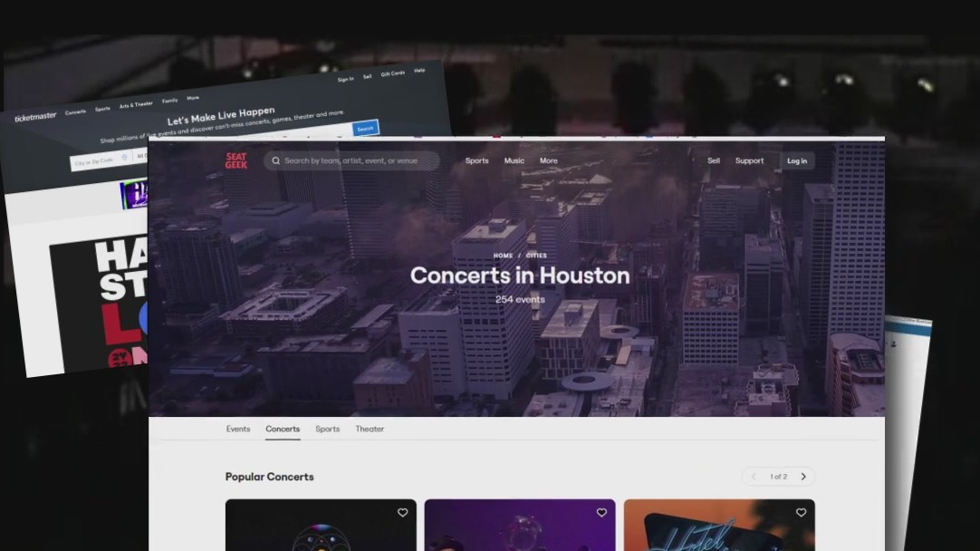
Task: Go to next page of Popular Concerts
Action: [803, 477]
